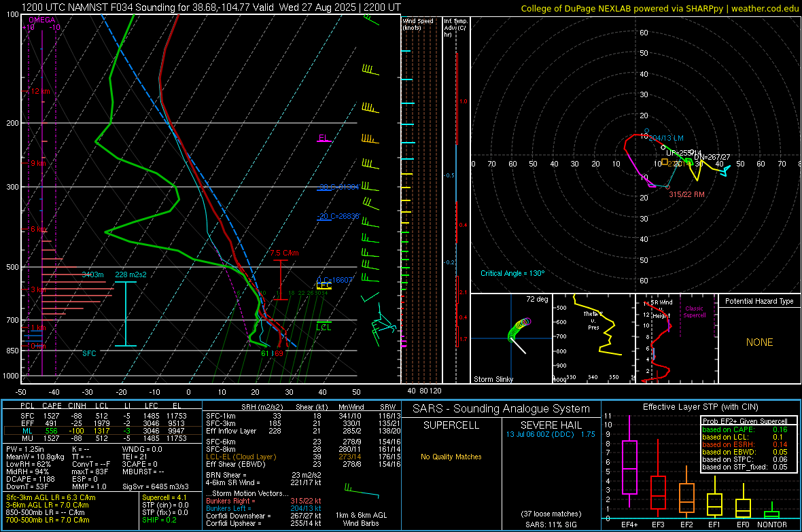Click the 72 deg slinky tilt value

coord(537,299)
